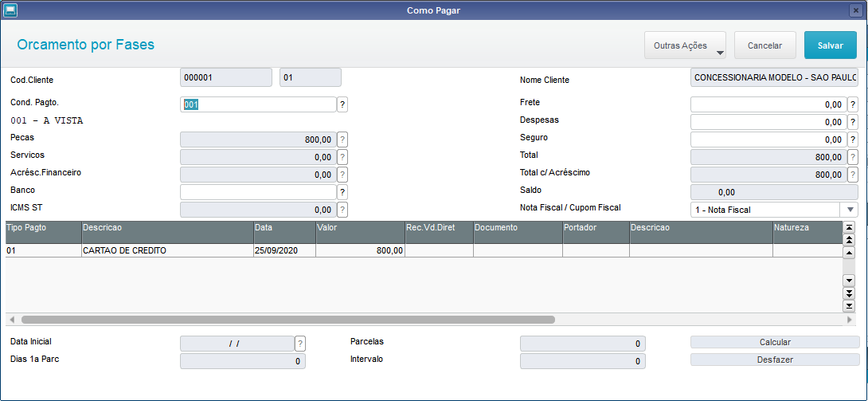The width and height of the screenshot is (868, 401).
Task: Click help icon beside Acrésc.Financeiro
Action: (342, 175)
